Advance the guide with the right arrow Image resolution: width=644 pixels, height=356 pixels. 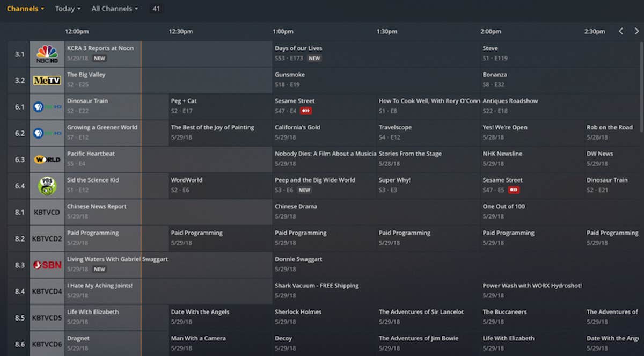638,31
